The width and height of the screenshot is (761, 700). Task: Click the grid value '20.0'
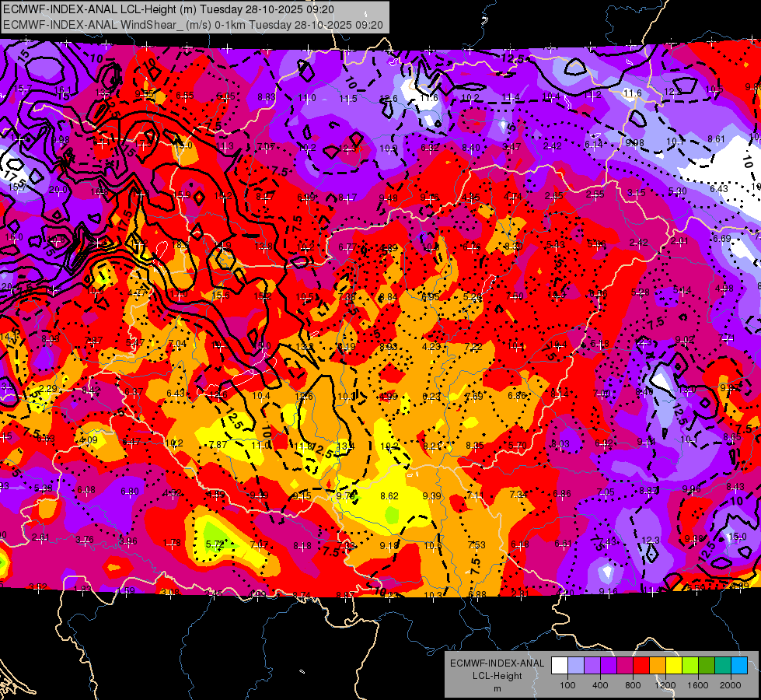58,190
